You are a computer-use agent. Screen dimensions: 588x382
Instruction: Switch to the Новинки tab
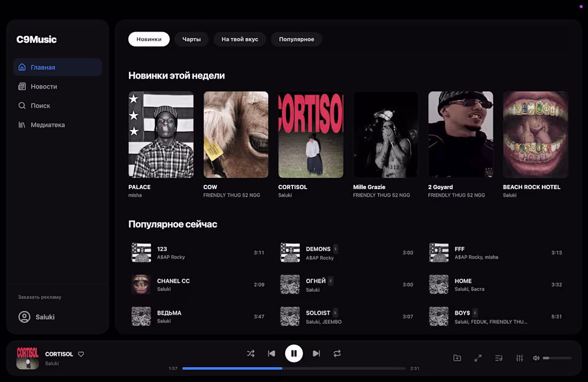coord(149,39)
